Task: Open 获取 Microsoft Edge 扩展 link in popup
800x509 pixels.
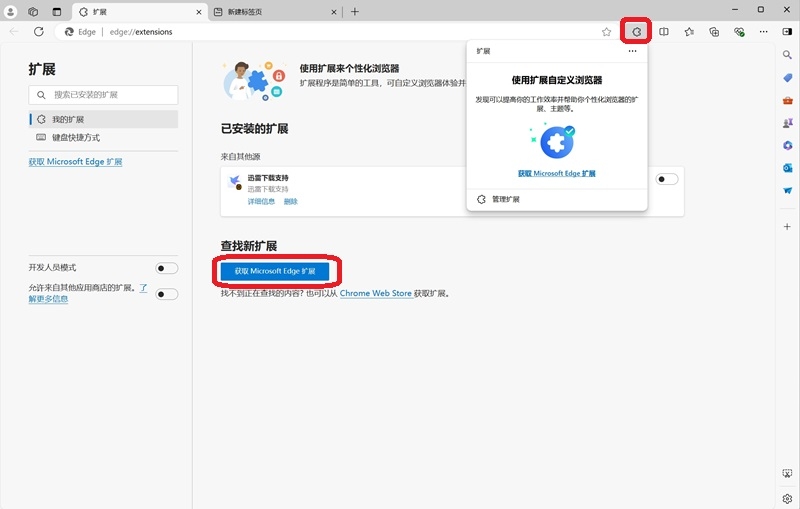Action: click(557, 173)
